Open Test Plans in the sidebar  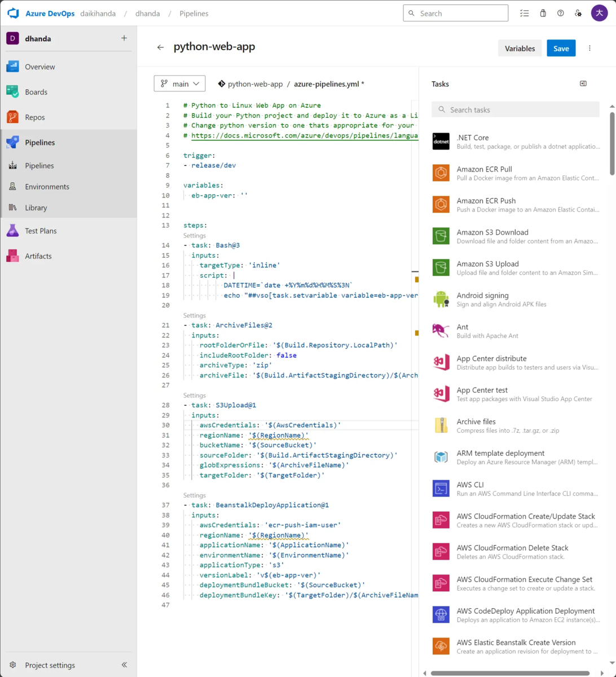(68, 231)
